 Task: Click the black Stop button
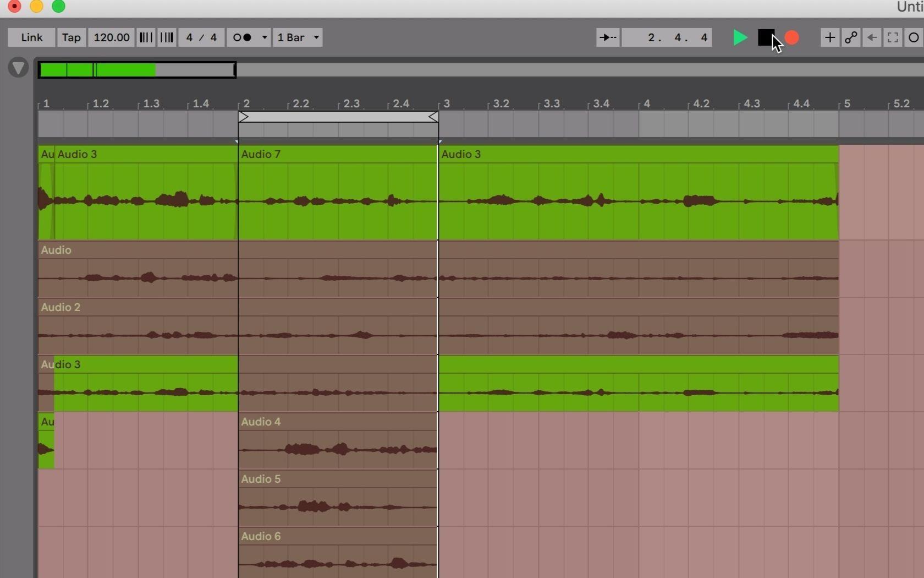click(766, 37)
